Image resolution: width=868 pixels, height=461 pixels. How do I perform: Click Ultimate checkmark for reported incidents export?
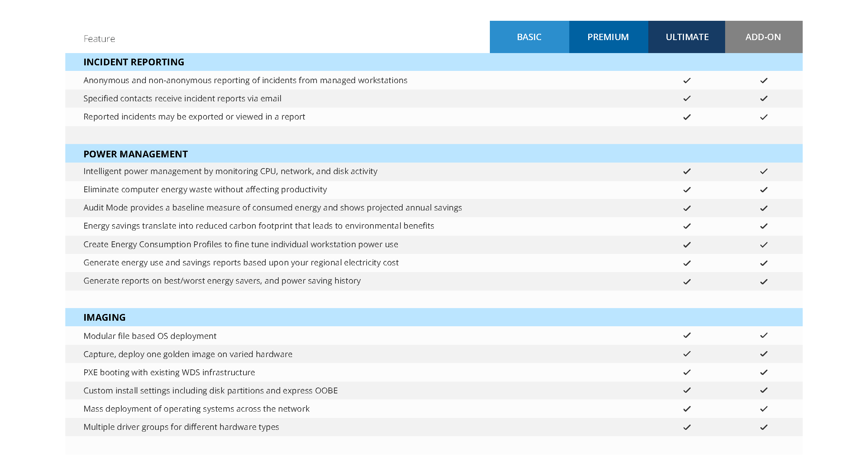[687, 117]
